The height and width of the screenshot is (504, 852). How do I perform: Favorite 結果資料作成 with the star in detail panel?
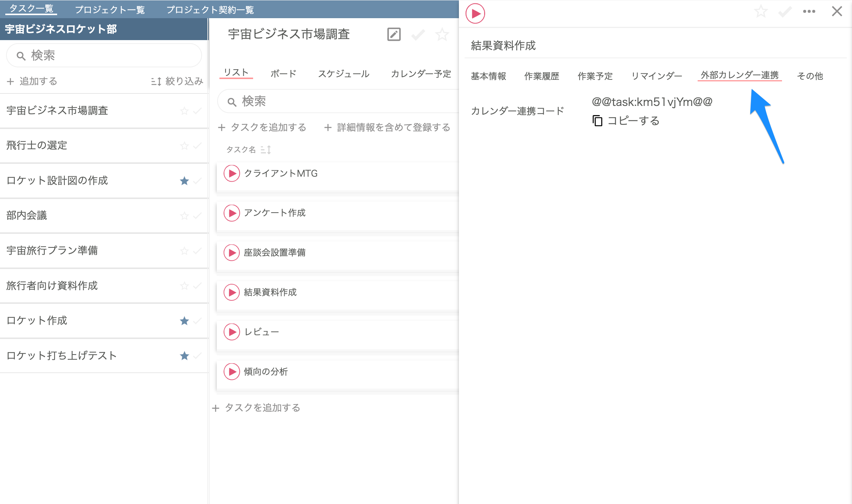(x=761, y=11)
